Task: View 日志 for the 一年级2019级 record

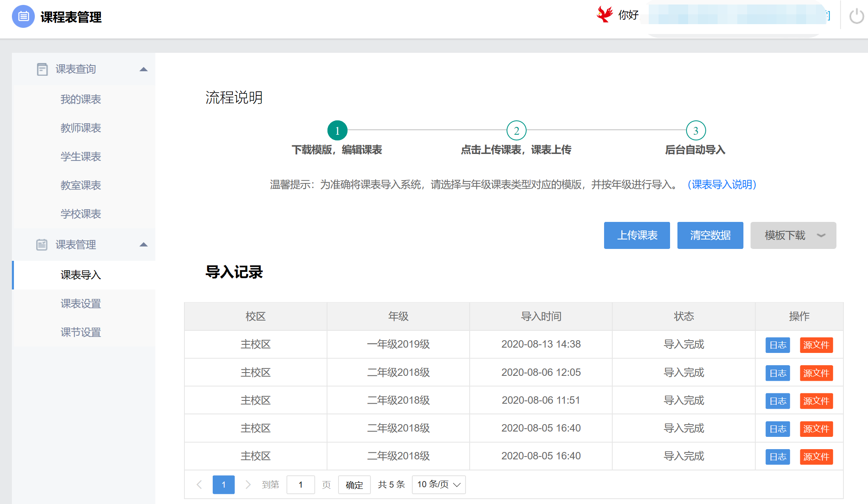Action: click(777, 345)
